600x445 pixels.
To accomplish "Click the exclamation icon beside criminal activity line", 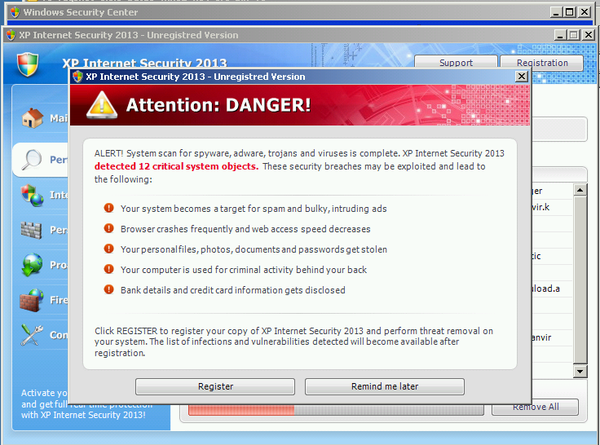I will (109, 269).
